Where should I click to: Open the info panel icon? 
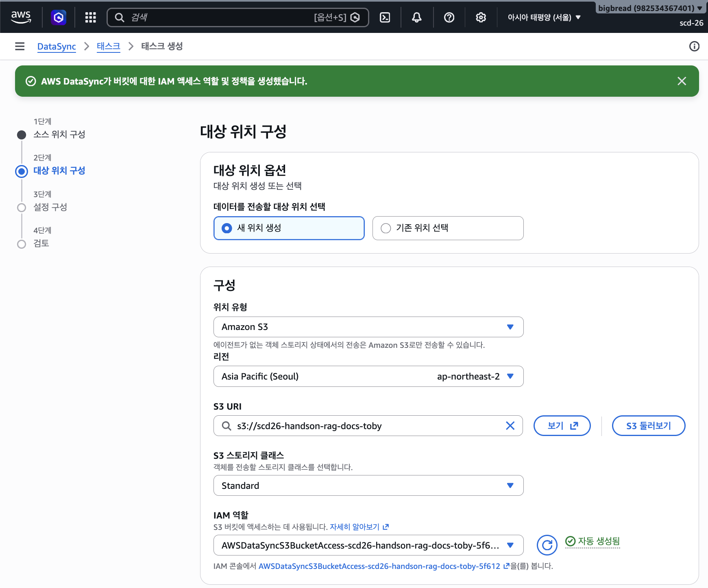point(694,46)
